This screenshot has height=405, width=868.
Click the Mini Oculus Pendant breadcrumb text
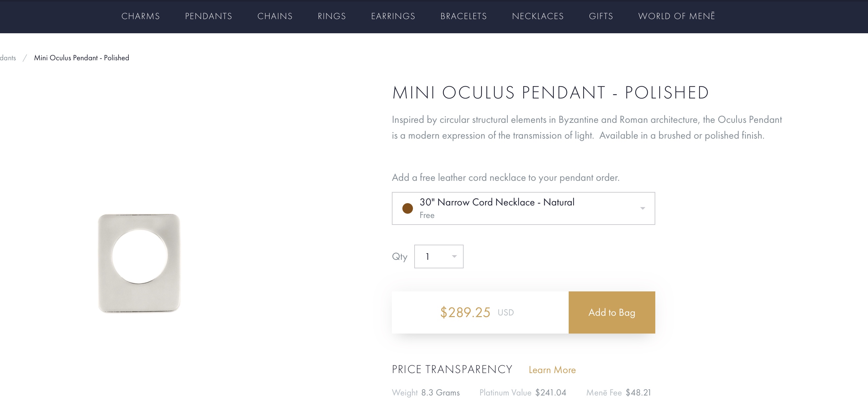tap(82, 58)
